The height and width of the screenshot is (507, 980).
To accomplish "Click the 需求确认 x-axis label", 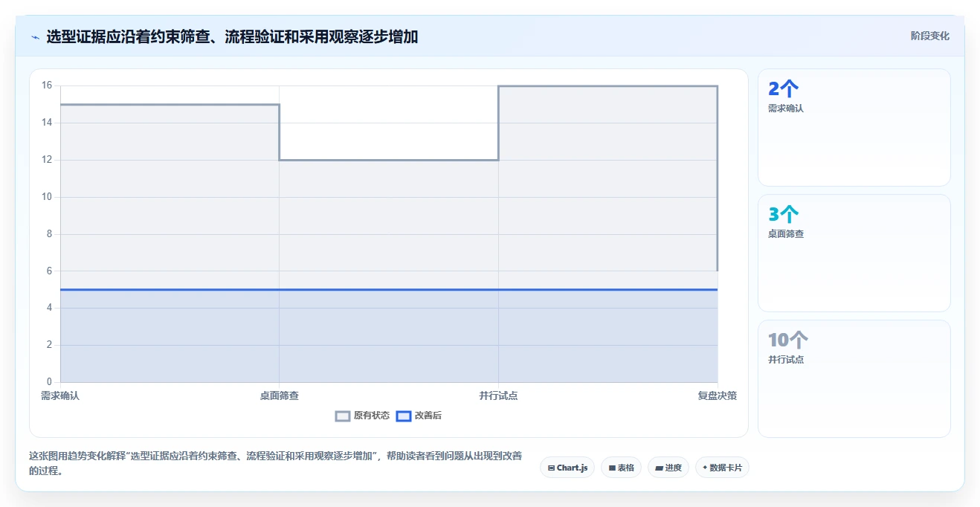I will pos(60,396).
